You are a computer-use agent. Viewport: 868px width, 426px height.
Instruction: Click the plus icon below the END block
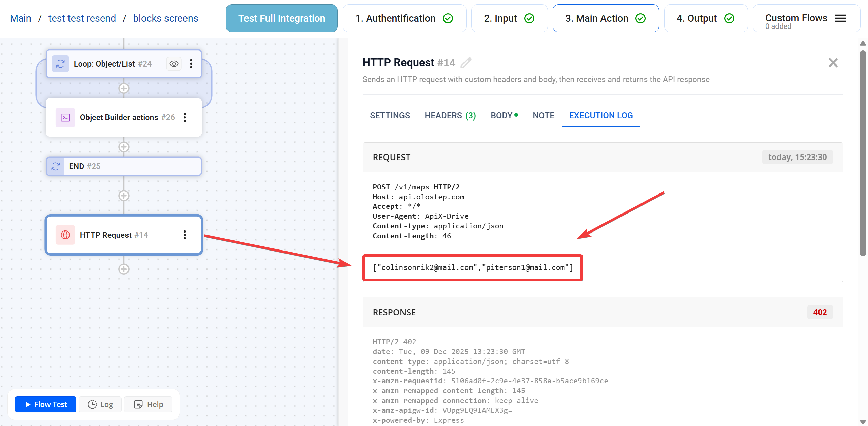click(x=124, y=196)
